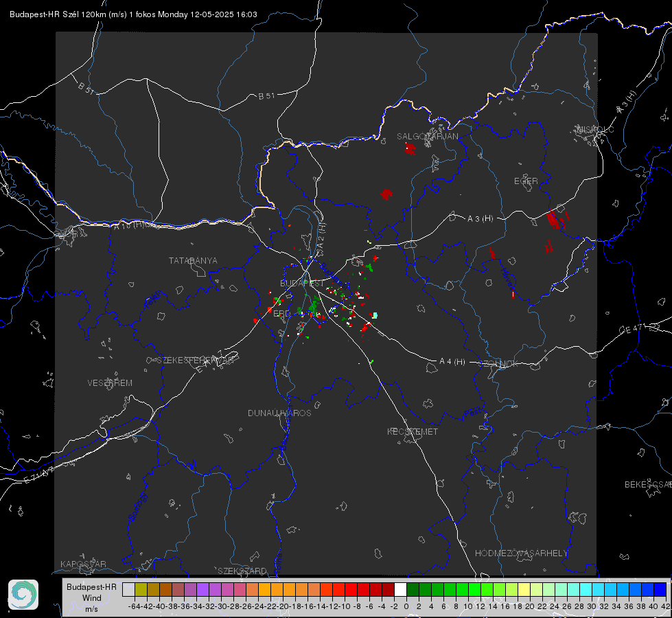The height and width of the screenshot is (618, 672).
Task: Select the HÓDMEZŐVÁSÁRHELY city label
Action: point(521,553)
